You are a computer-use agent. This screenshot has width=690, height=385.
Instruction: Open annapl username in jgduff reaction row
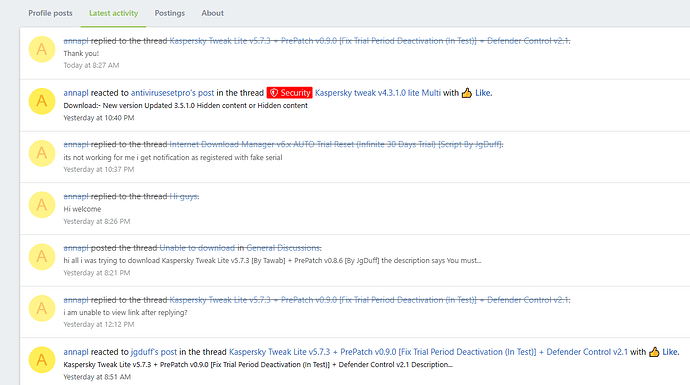point(76,352)
